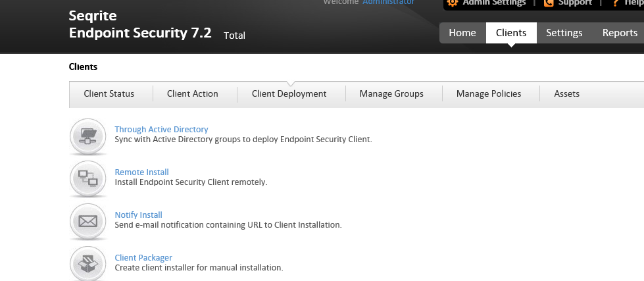Click the Seqrite Endpoint Security 7.2 title
Viewport: 644px width, 281px height.
pyautogui.click(x=140, y=24)
